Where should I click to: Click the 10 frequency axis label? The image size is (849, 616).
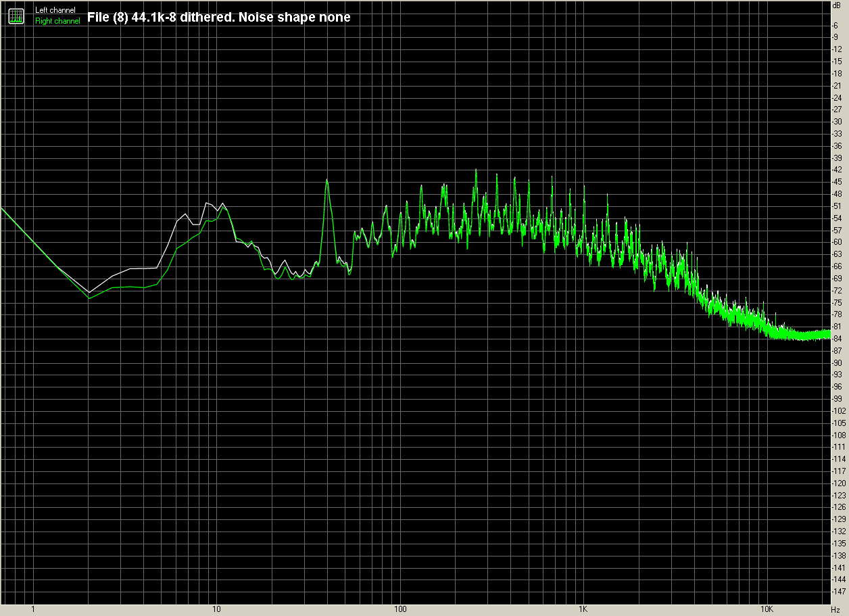216,609
